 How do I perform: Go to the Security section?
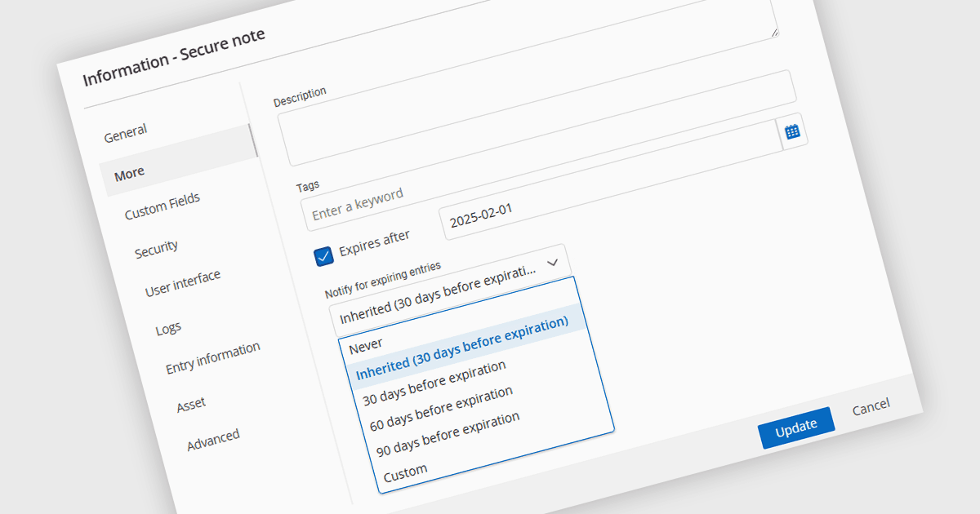tap(156, 250)
